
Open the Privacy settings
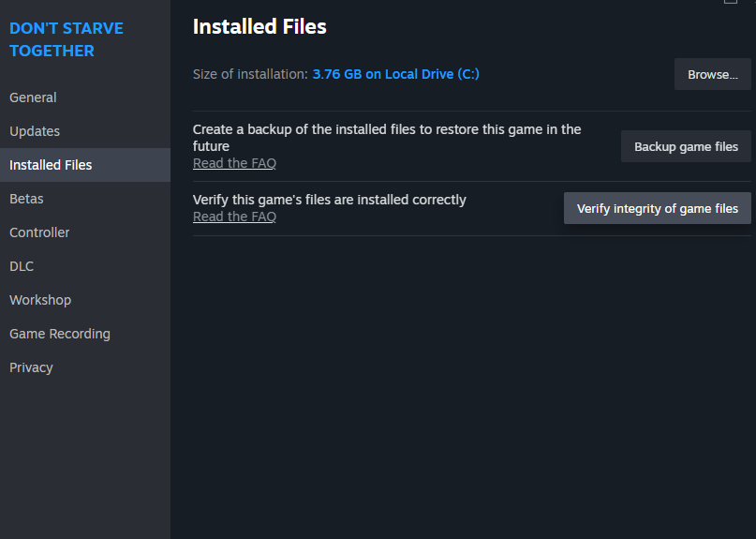(x=31, y=367)
